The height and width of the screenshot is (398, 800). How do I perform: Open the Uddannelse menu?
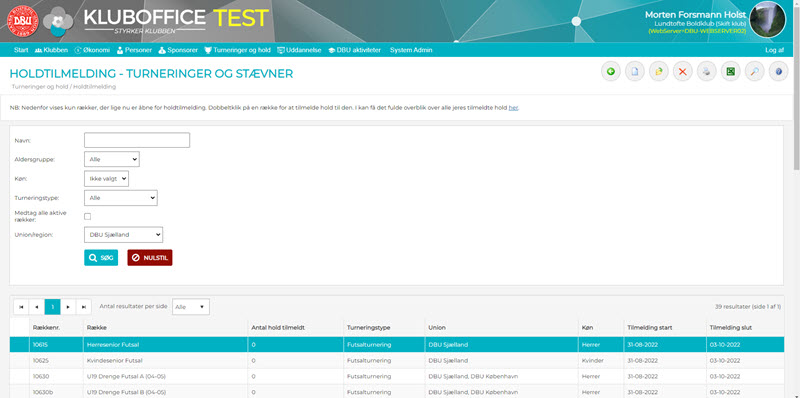[299, 50]
